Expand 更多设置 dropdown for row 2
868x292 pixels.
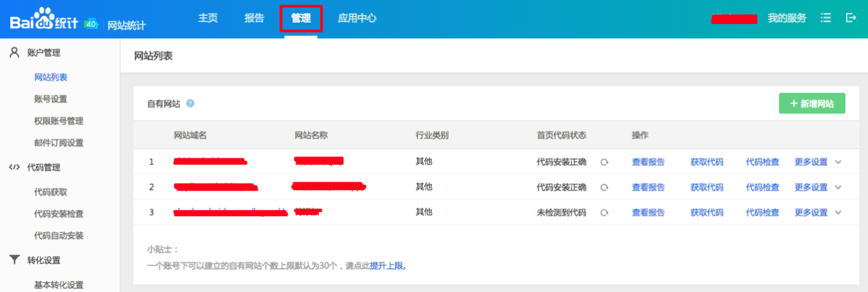[x=838, y=187]
